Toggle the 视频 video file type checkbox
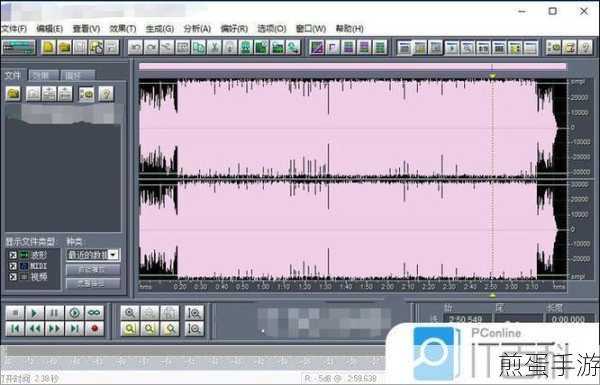 click(x=13, y=276)
